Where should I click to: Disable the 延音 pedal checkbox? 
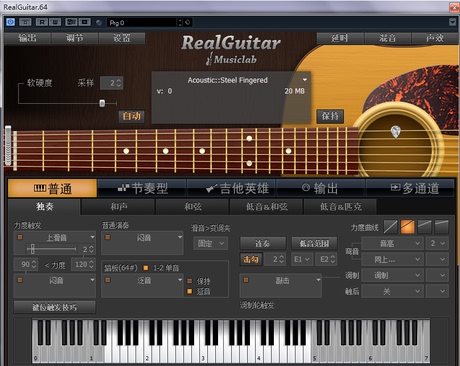[x=190, y=291]
